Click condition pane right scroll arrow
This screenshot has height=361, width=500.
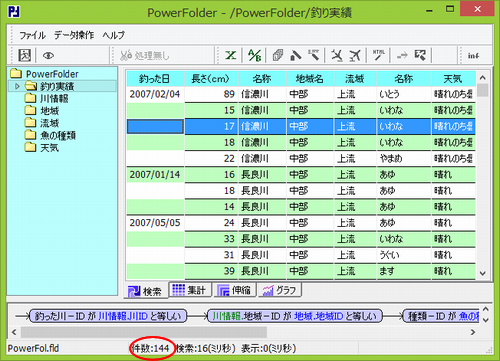[473, 332]
